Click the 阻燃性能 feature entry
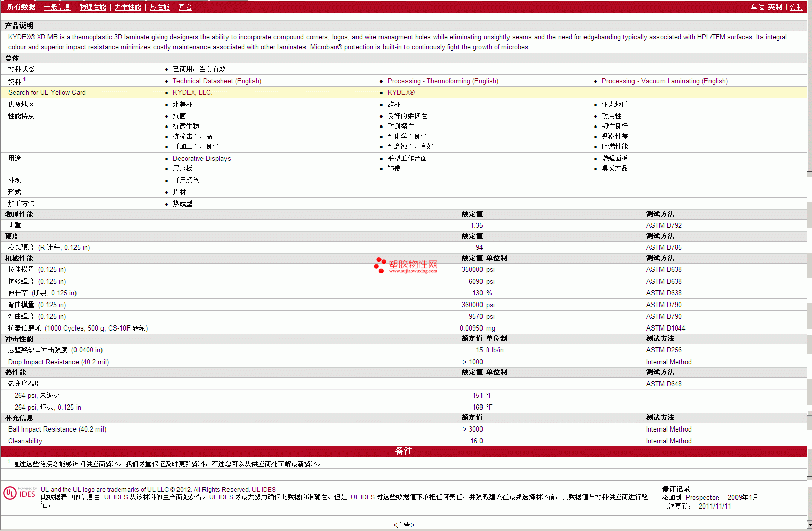This screenshot has width=812, height=531. tap(615, 147)
